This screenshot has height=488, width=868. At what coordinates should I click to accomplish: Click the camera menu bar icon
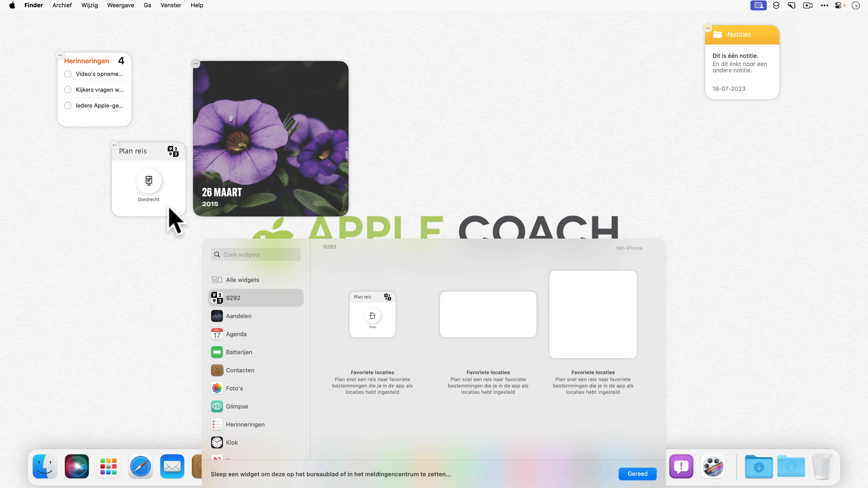(x=808, y=5)
